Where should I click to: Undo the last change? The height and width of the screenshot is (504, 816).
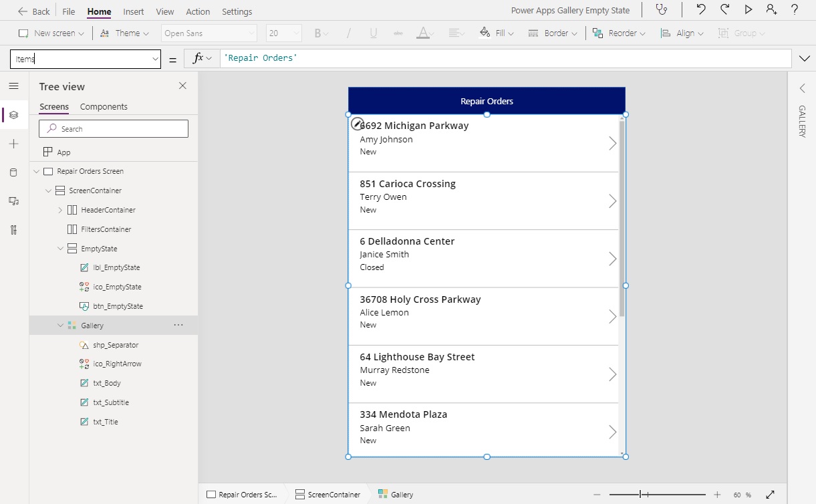[x=702, y=10]
